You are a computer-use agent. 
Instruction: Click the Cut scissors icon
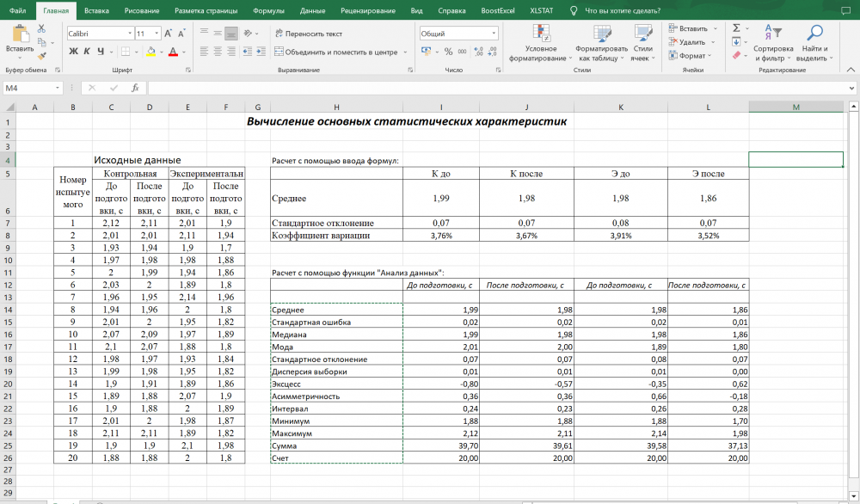41,28
